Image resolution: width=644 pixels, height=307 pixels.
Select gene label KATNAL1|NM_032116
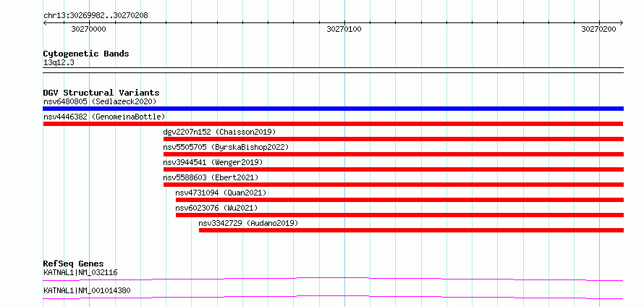click(x=81, y=272)
